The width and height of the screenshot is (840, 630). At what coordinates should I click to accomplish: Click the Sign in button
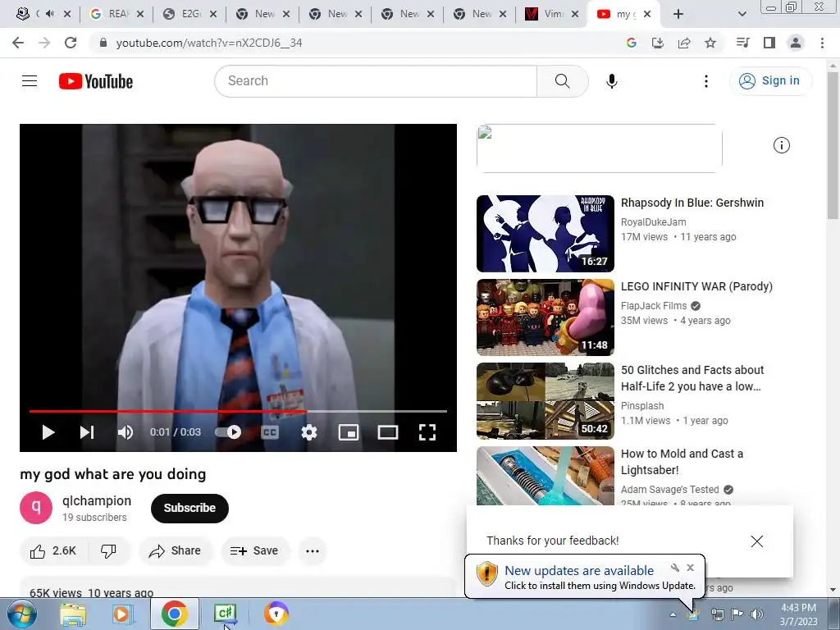coord(771,81)
